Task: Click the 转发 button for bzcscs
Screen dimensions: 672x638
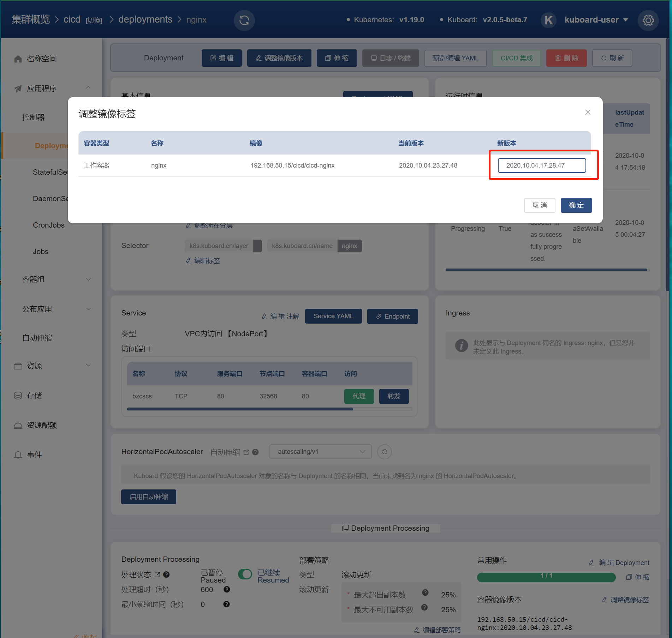Action: (394, 396)
